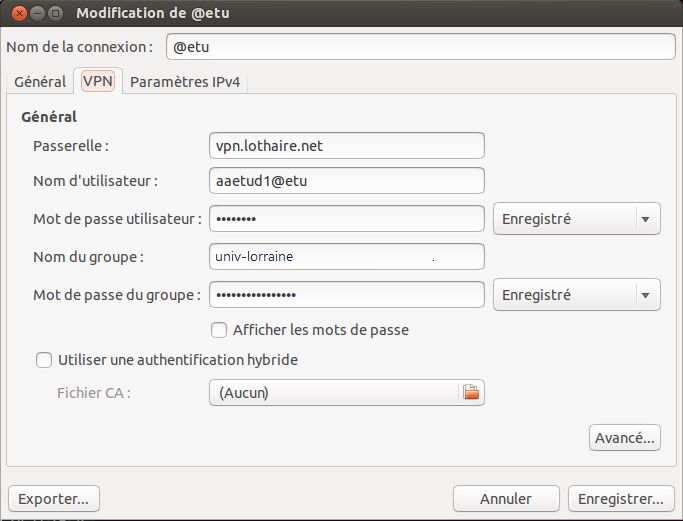The height and width of the screenshot is (521, 683).
Task: Open the Avancé... settings
Action: point(625,438)
